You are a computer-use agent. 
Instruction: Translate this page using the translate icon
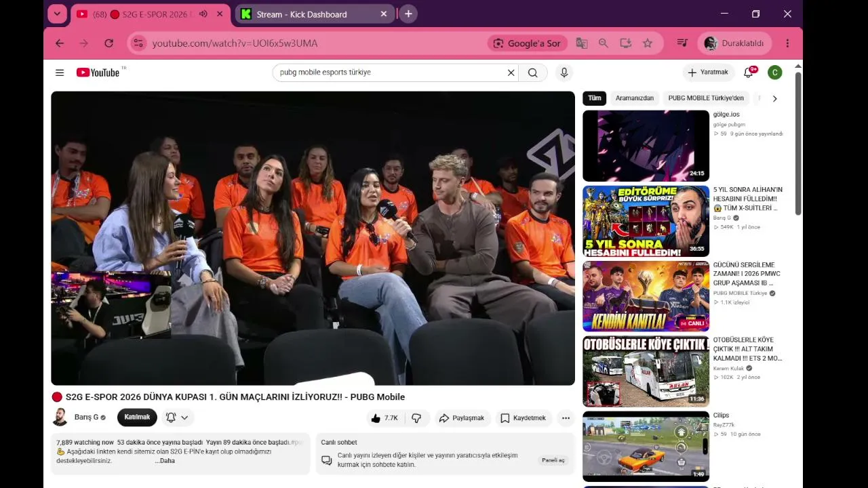pos(582,43)
